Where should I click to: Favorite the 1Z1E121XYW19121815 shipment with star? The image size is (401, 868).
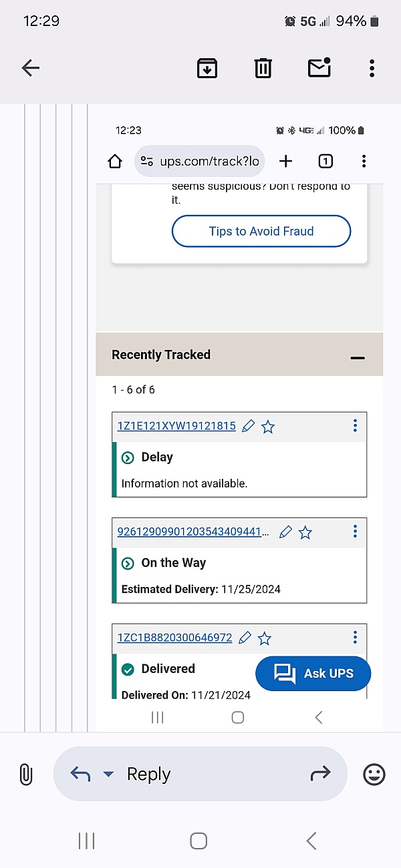pyautogui.click(x=268, y=427)
